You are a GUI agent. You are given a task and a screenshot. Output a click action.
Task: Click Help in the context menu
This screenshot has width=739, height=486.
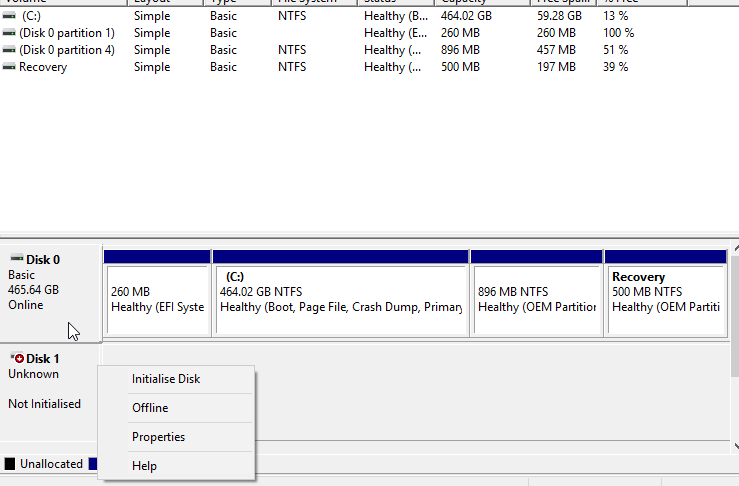pos(144,466)
